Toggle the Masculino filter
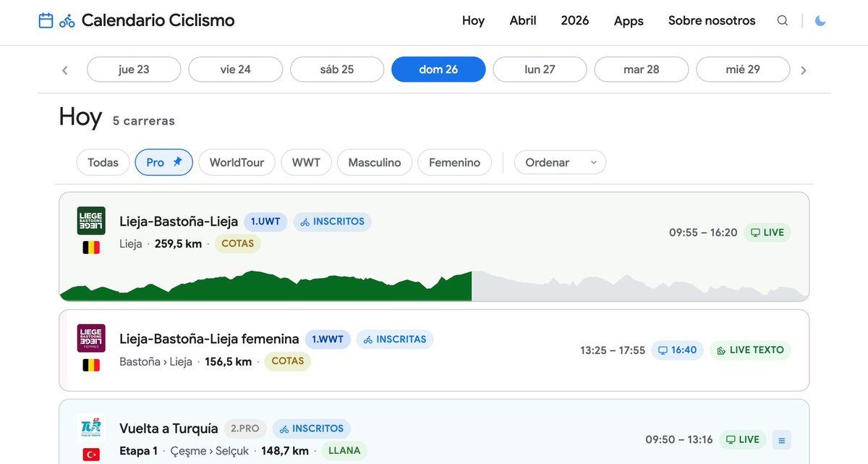The height and width of the screenshot is (464, 868). 375,162
